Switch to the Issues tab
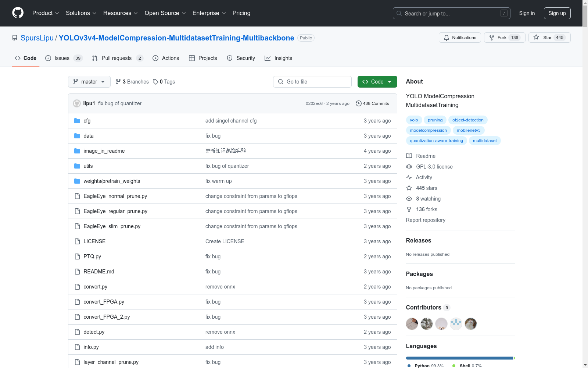The width and height of the screenshot is (588, 368). [x=64, y=58]
